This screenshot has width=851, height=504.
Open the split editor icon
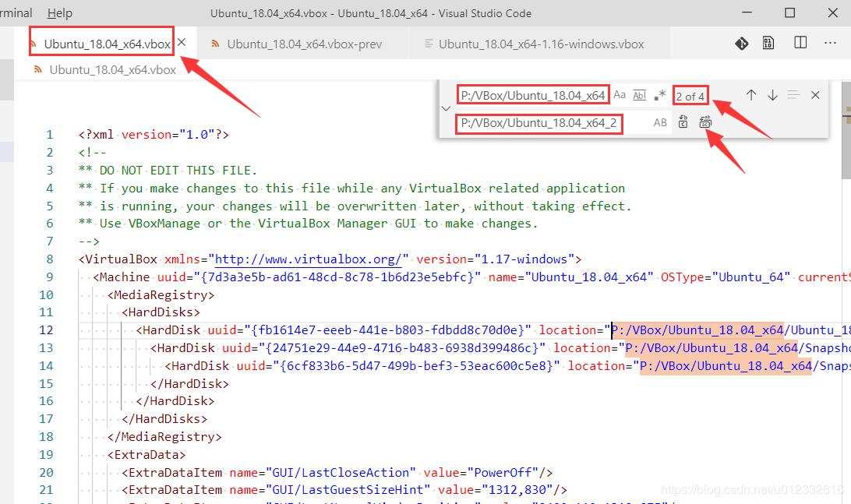pyautogui.click(x=800, y=43)
